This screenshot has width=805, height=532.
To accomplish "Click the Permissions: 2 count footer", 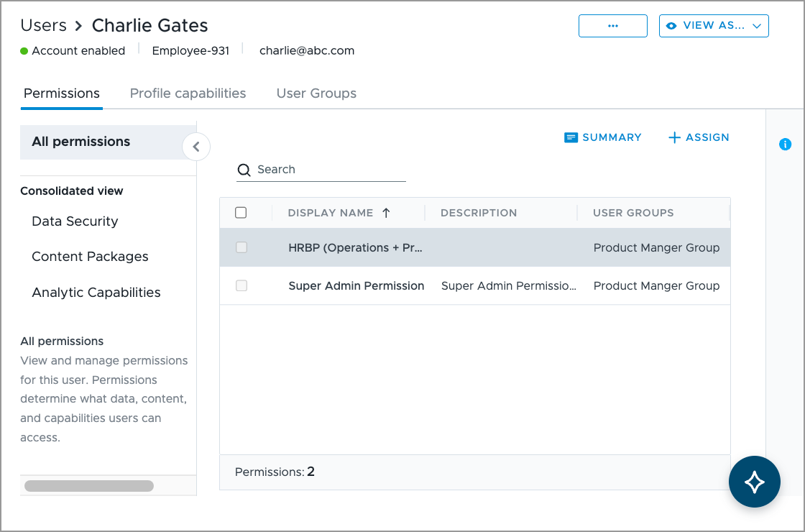I will 275,472.
